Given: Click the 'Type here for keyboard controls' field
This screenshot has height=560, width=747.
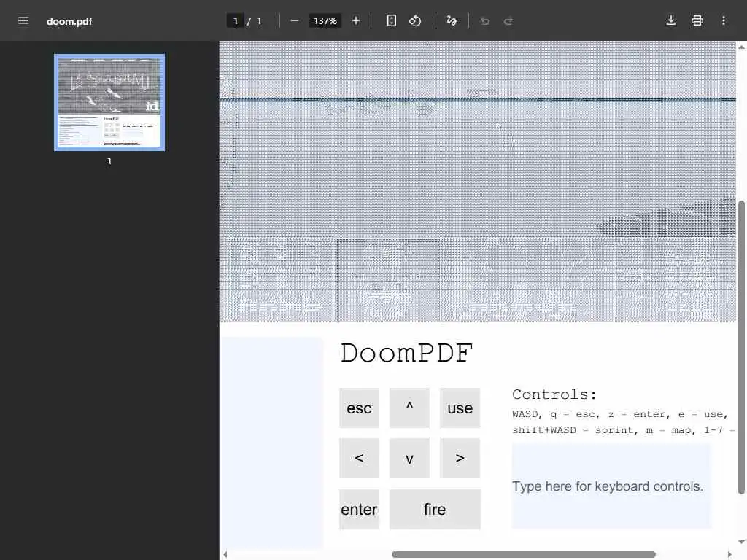Looking at the screenshot, I should [612, 486].
